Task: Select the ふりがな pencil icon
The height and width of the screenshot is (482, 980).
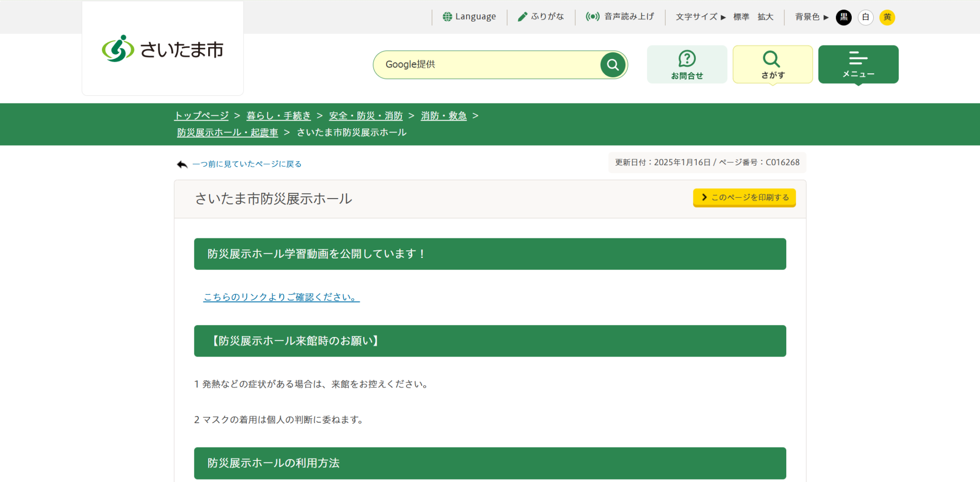Action: pyautogui.click(x=523, y=16)
